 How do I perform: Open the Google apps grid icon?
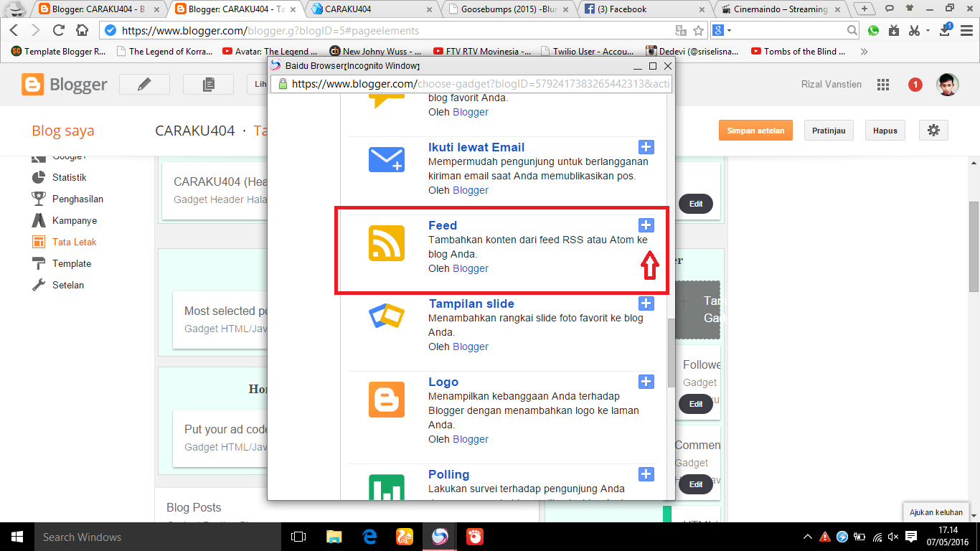pyautogui.click(x=883, y=84)
